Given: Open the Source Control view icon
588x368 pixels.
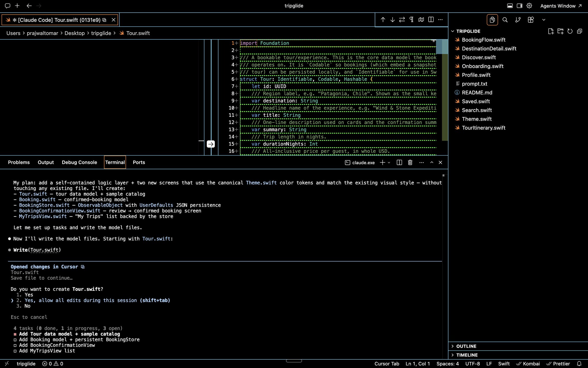Looking at the screenshot, I should tap(518, 20).
